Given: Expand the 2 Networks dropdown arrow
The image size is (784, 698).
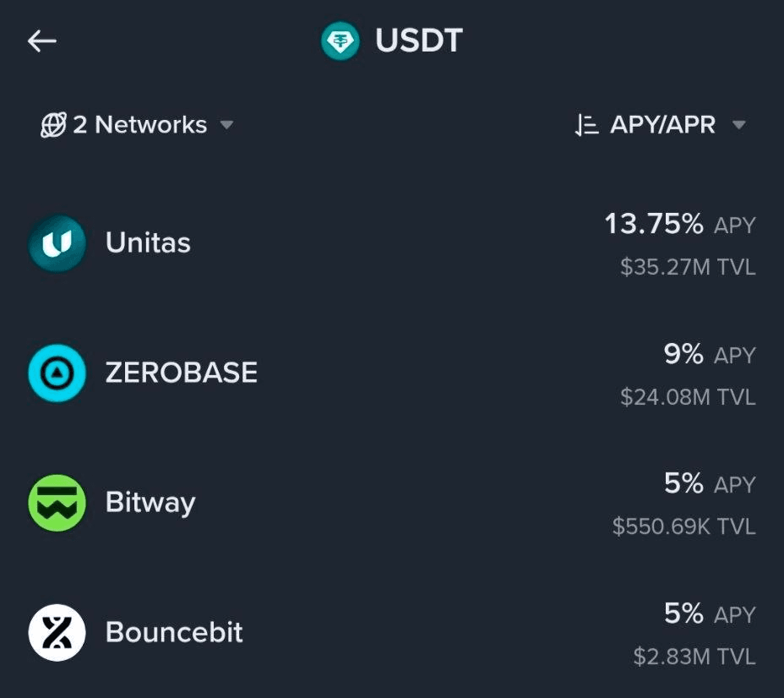Looking at the screenshot, I should click(x=226, y=125).
